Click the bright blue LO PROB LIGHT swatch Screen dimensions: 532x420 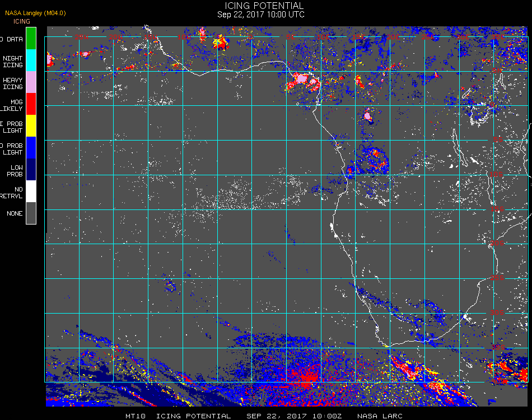click(31, 148)
